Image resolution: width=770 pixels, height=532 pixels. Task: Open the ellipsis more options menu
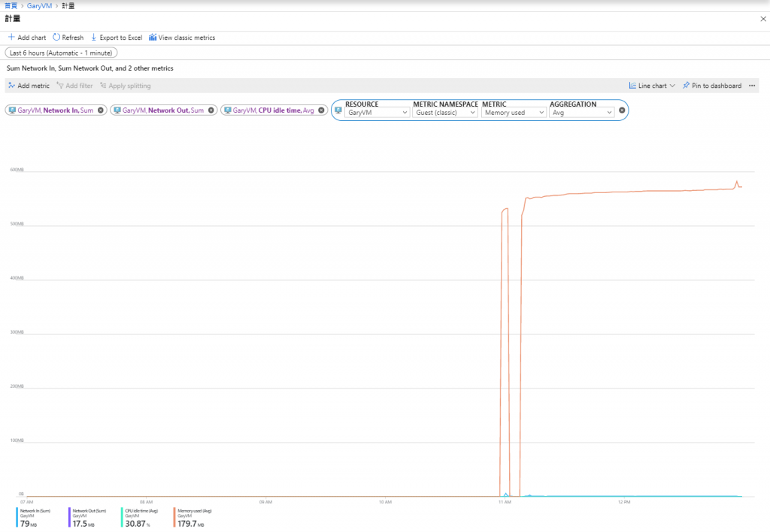(x=752, y=86)
